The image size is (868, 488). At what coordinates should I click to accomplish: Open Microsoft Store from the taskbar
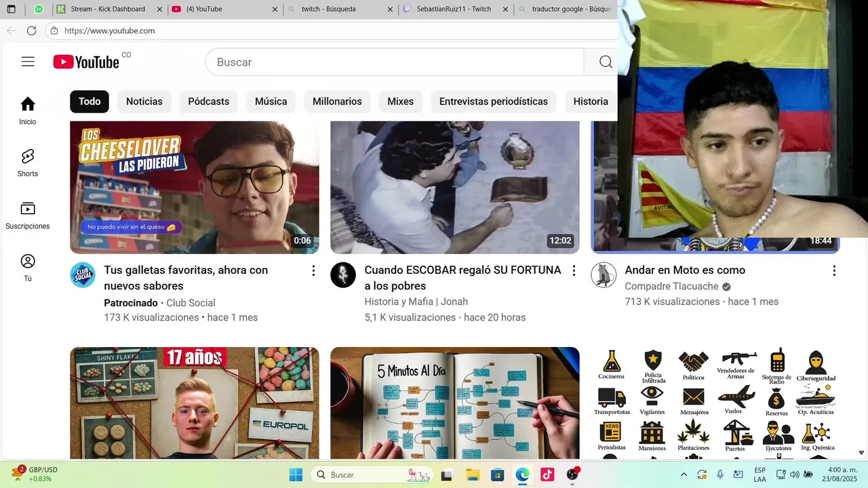click(x=497, y=474)
